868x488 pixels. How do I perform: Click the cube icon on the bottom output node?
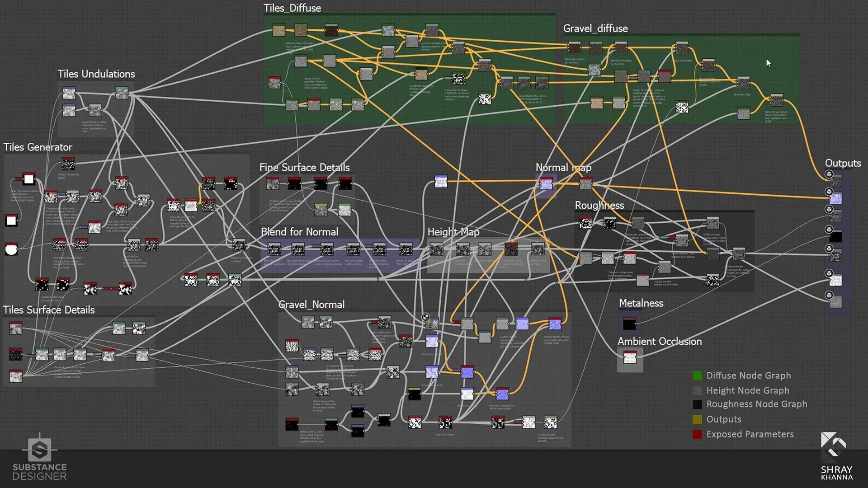[829, 295]
